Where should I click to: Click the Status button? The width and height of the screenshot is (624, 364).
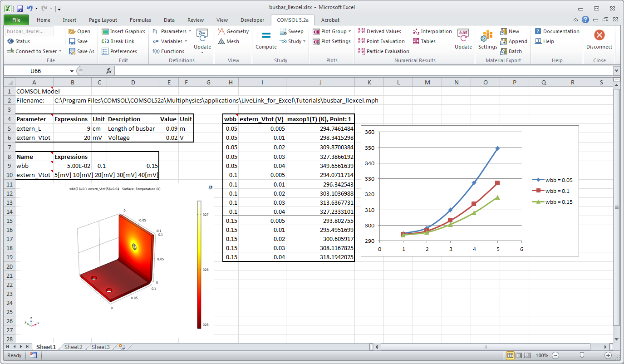pos(19,41)
